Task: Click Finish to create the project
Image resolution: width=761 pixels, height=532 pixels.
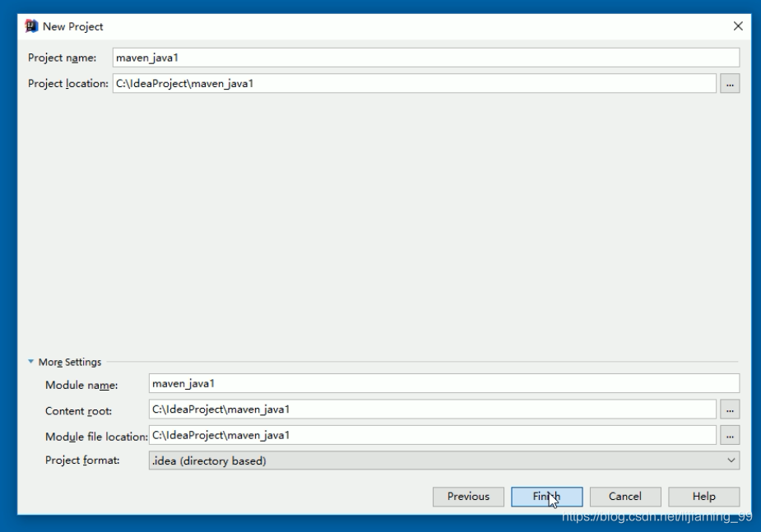Action: pos(546,497)
